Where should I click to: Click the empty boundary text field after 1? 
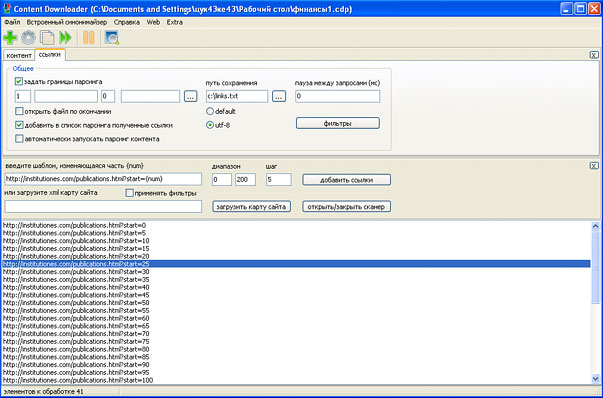[66, 96]
